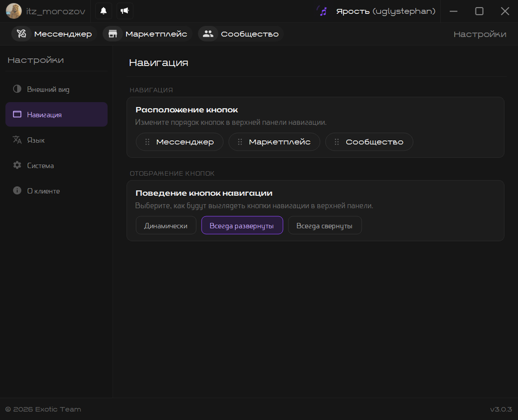
Task: Click the Внешний вид half-circle icon
Action: (x=17, y=89)
